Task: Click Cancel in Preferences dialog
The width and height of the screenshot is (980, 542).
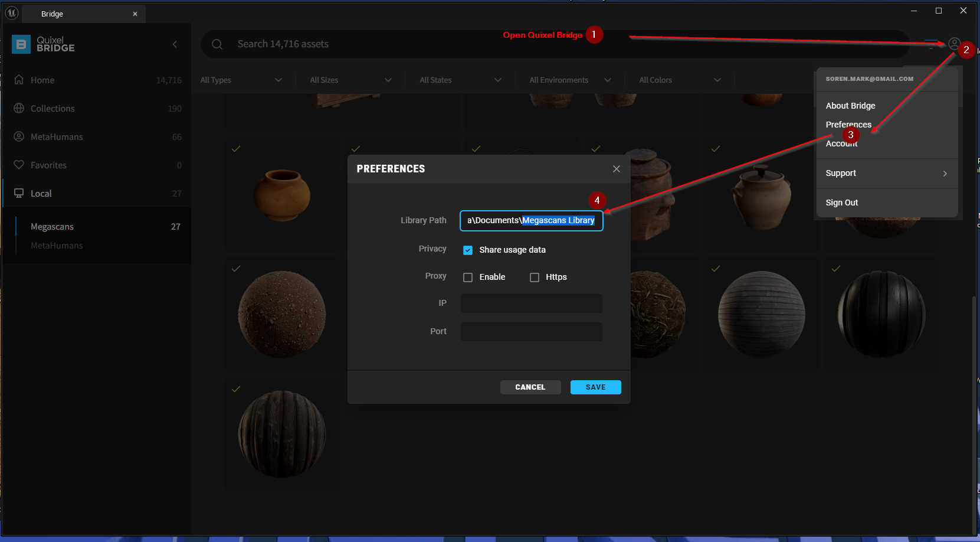Action: [x=530, y=387]
